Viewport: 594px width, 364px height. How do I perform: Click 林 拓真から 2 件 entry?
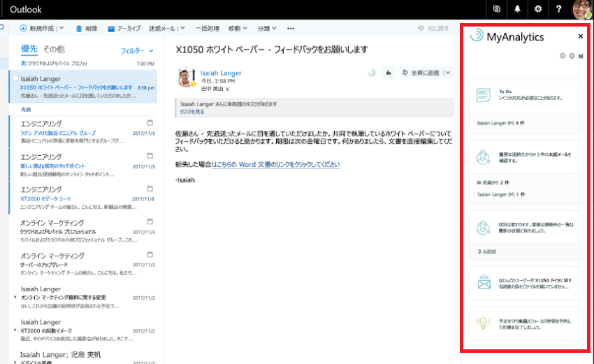click(493, 182)
